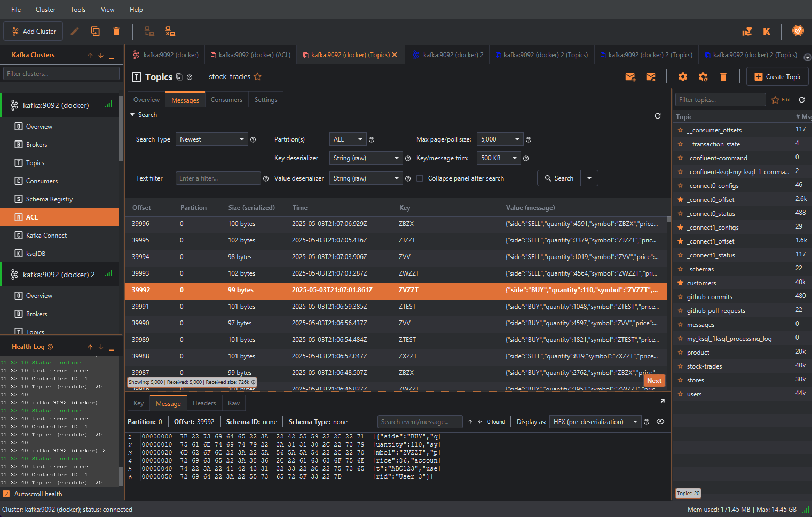This screenshot has width=812, height=517.
Task: Toggle favorite star for _connect0_offset topic
Action: tap(680, 200)
